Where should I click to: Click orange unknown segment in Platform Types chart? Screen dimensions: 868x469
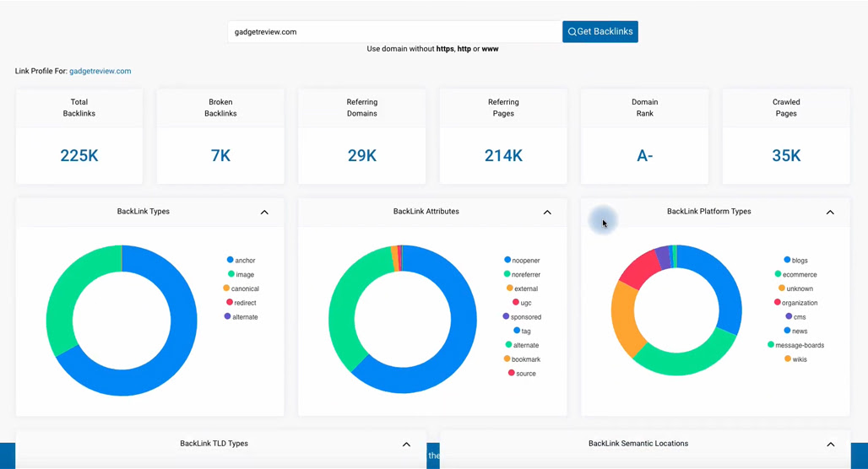[626, 321]
